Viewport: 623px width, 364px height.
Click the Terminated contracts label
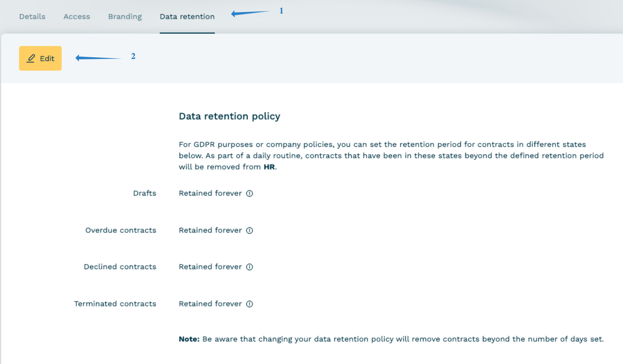pyautogui.click(x=115, y=304)
